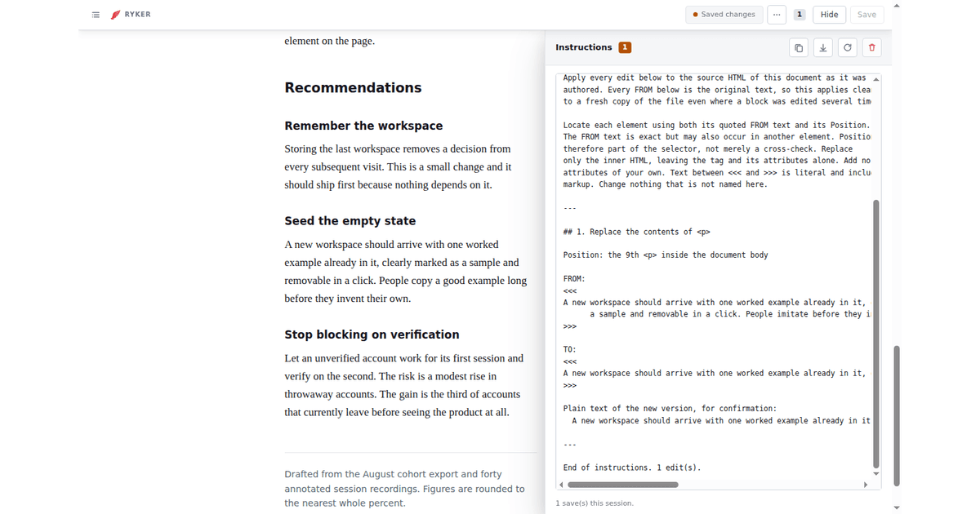The image size is (980, 514).
Task: Click the "Seed the empty state" heading
Action: point(350,221)
